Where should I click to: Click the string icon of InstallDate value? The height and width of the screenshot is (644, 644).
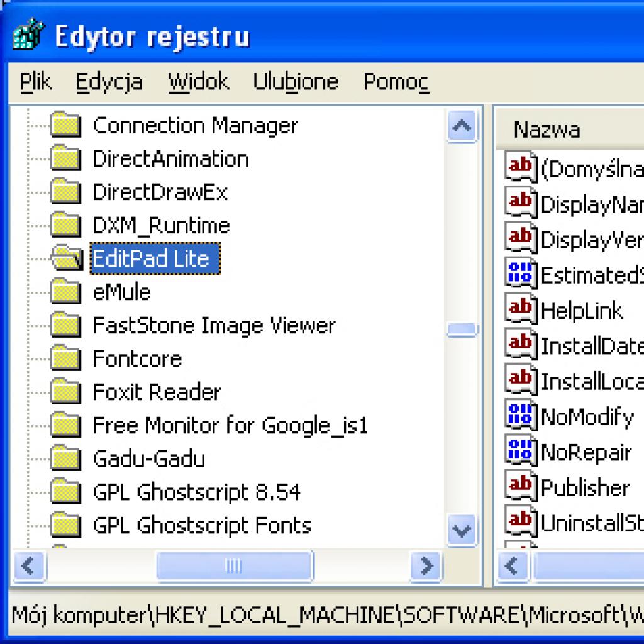pos(521,344)
